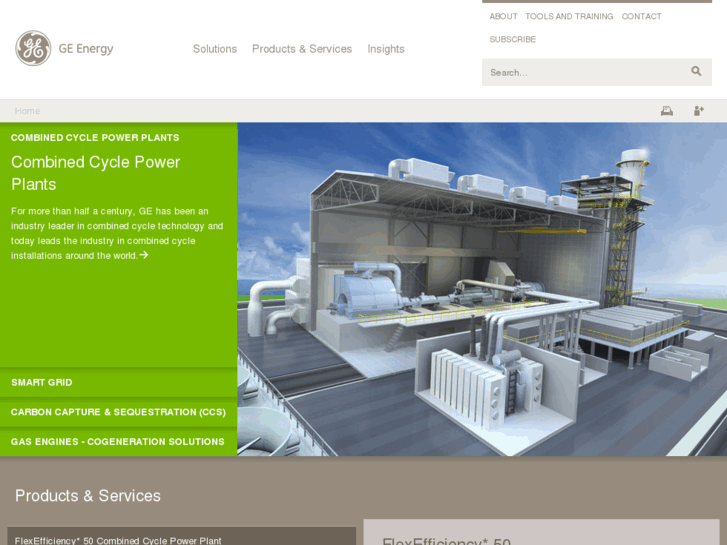Open the Contact link
Image resolution: width=727 pixels, height=545 pixels.
click(641, 16)
